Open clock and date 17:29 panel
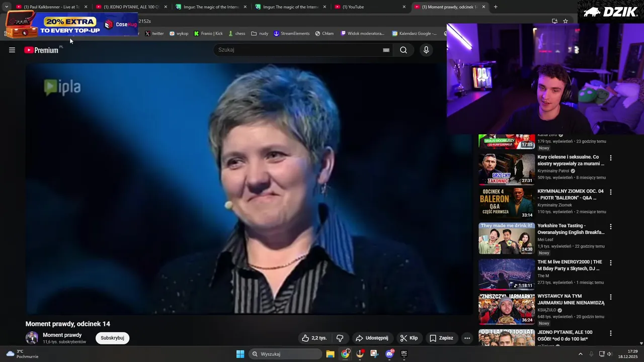The width and height of the screenshot is (644, 362). point(628,354)
